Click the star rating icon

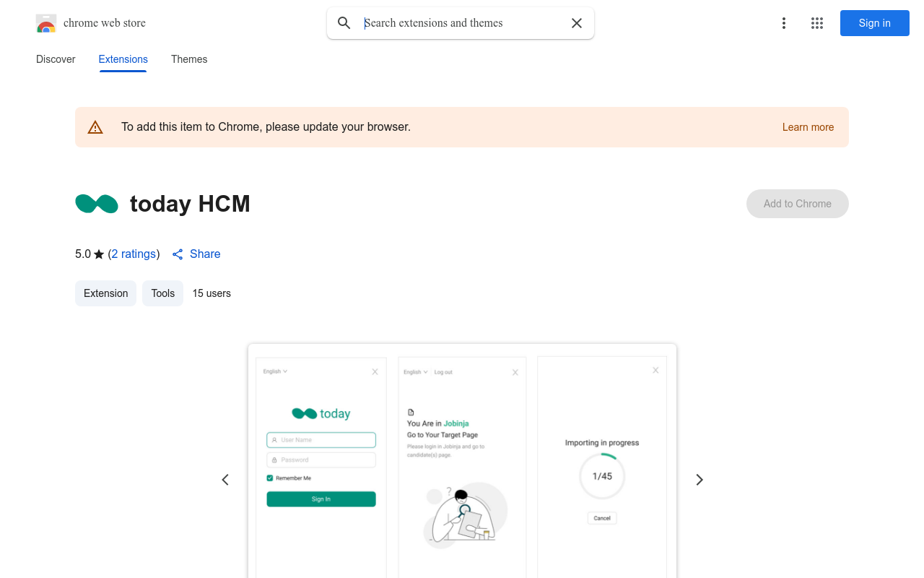click(x=99, y=254)
